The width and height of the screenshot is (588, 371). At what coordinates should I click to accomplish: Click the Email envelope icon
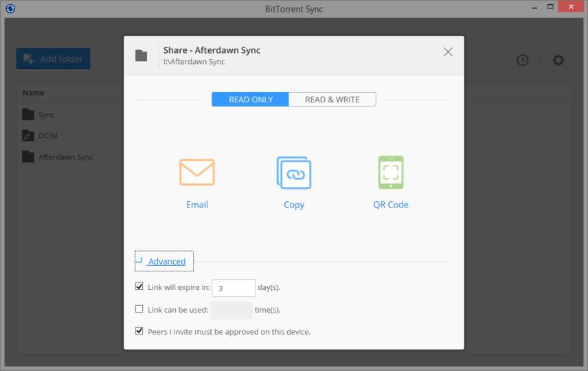197,172
